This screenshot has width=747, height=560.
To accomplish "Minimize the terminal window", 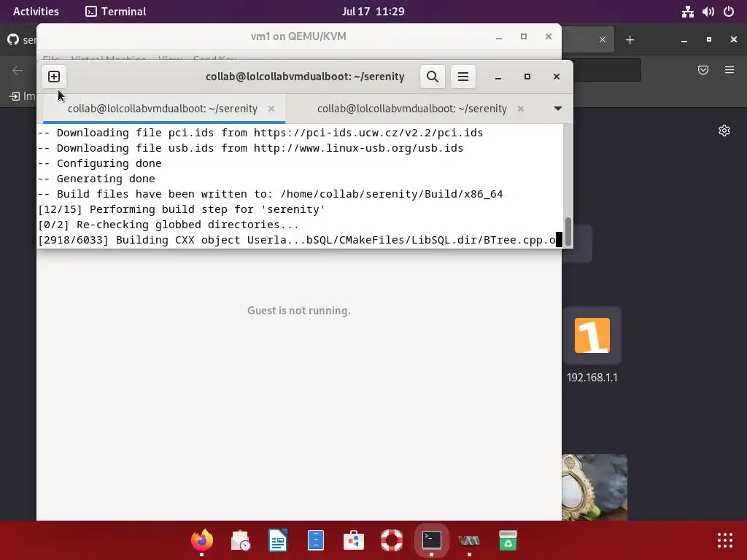I will [498, 77].
